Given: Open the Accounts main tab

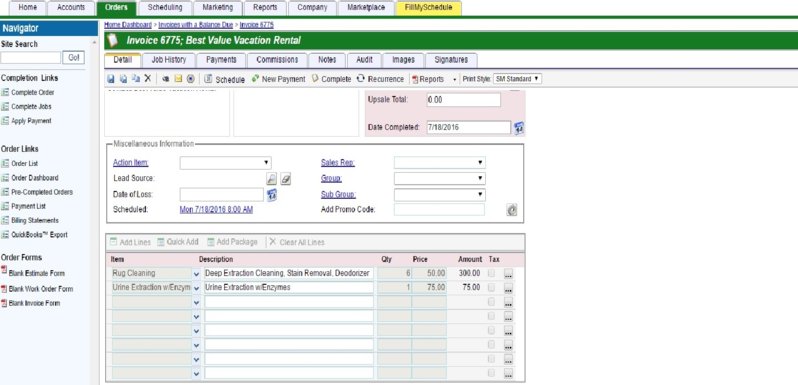Looking at the screenshot, I should pyautogui.click(x=71, y=8).
